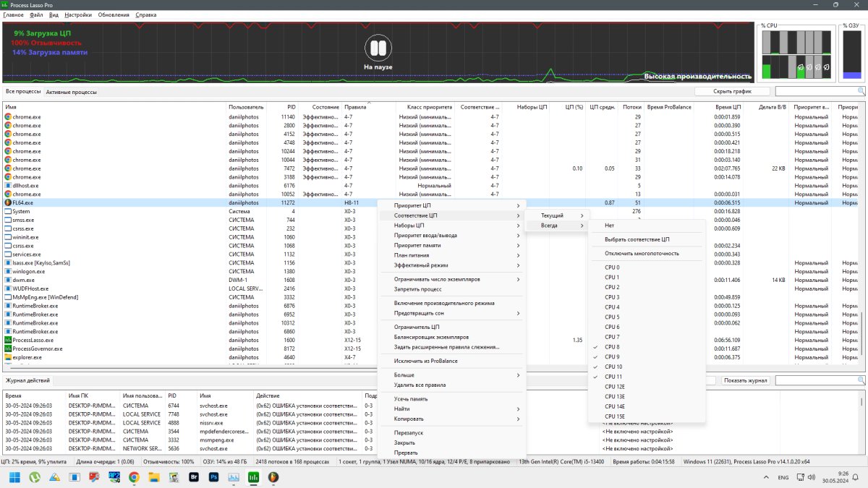Click the ProcessGovernor.exe row icon
This screenshot has height=488, width=868.
(x=8, y=348)
